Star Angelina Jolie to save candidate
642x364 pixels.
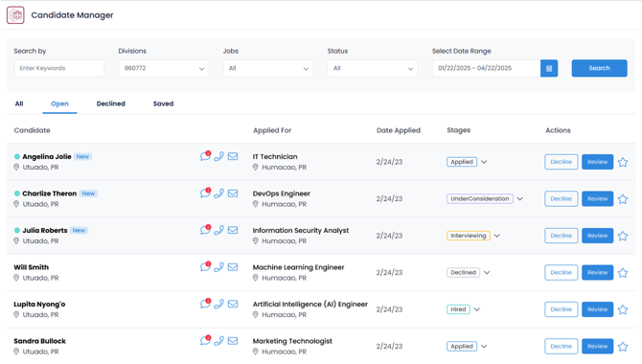click(x=623, y=162)
